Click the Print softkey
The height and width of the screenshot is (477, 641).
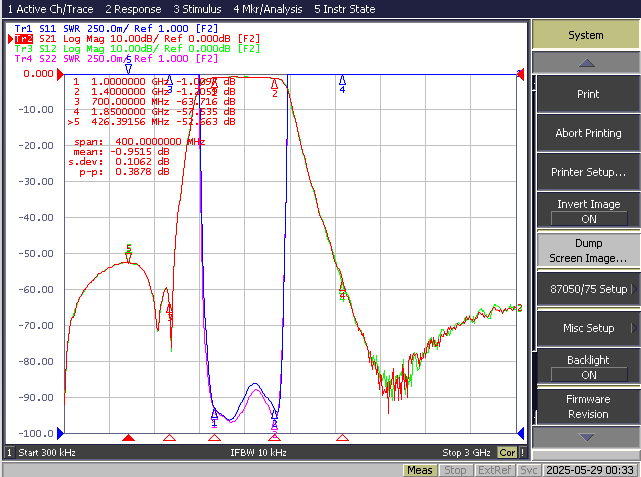coord(588,94)
